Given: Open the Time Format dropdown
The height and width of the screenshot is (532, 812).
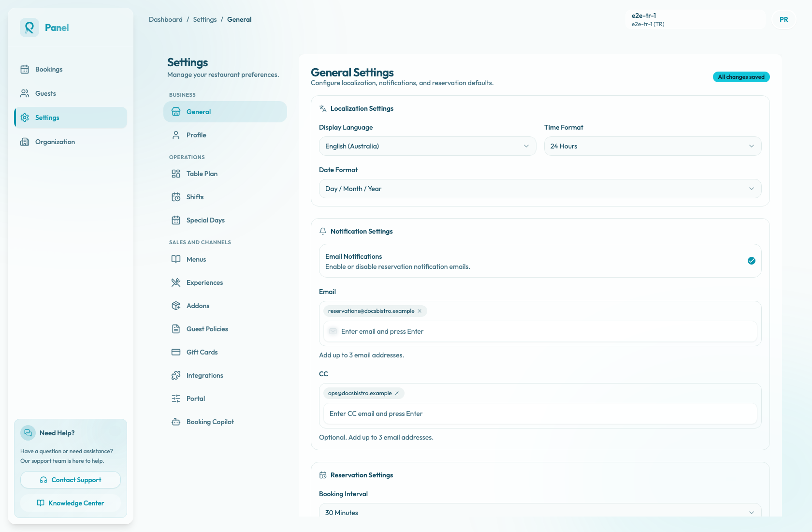Looking at the screenshot, I should (652, 146).
